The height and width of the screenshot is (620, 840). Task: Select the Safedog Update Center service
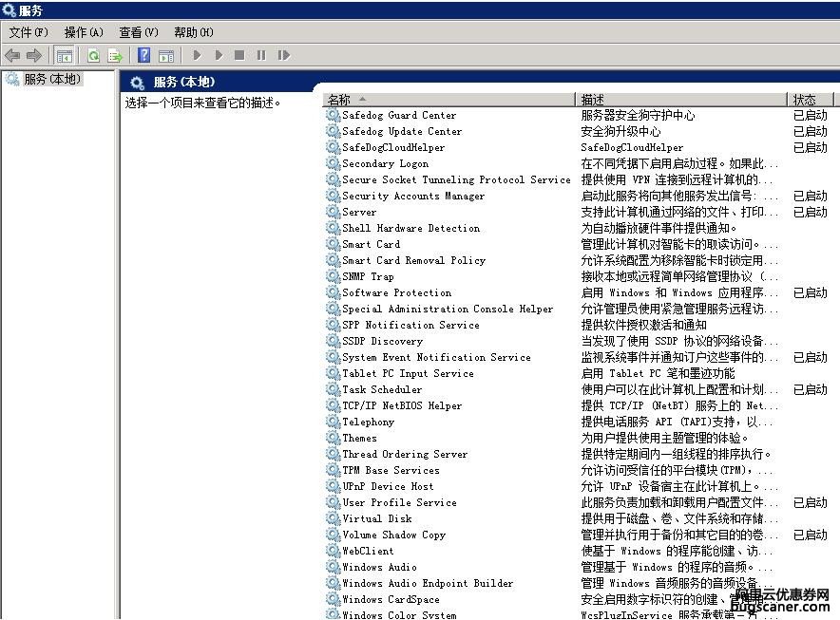click(402, 131)
